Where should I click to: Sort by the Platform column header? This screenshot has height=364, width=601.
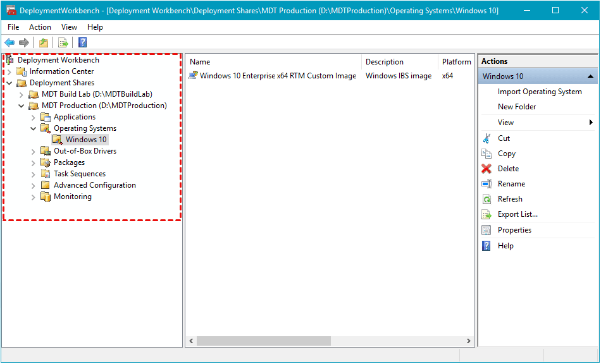pyautogui.click(x=456, y=62)
